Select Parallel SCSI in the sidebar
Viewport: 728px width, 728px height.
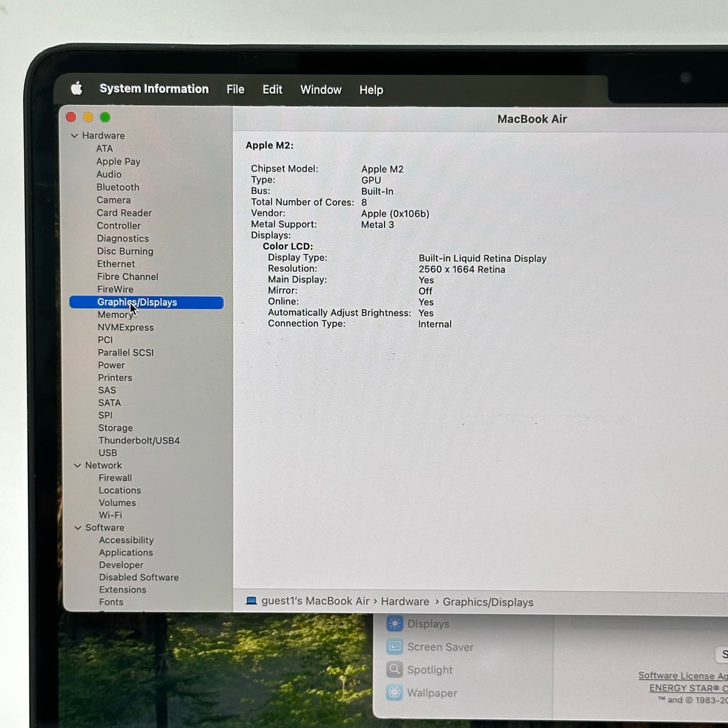[126, 352]
